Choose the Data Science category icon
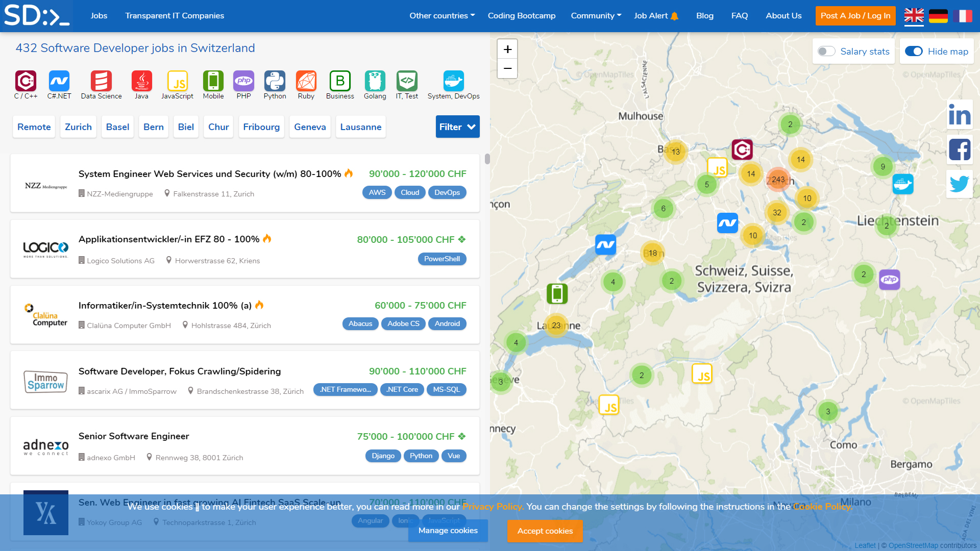 pos(101,81)
